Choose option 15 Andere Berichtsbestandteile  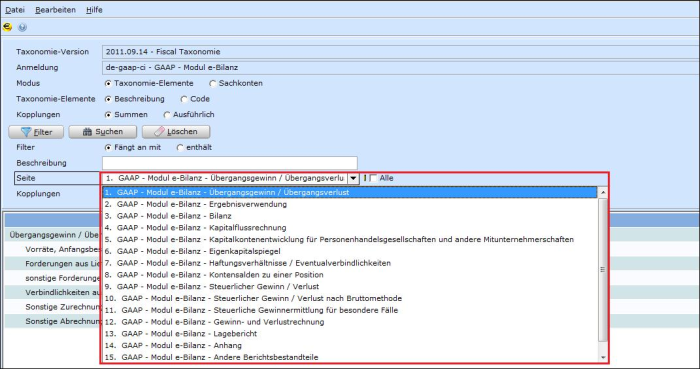[350, 357]
